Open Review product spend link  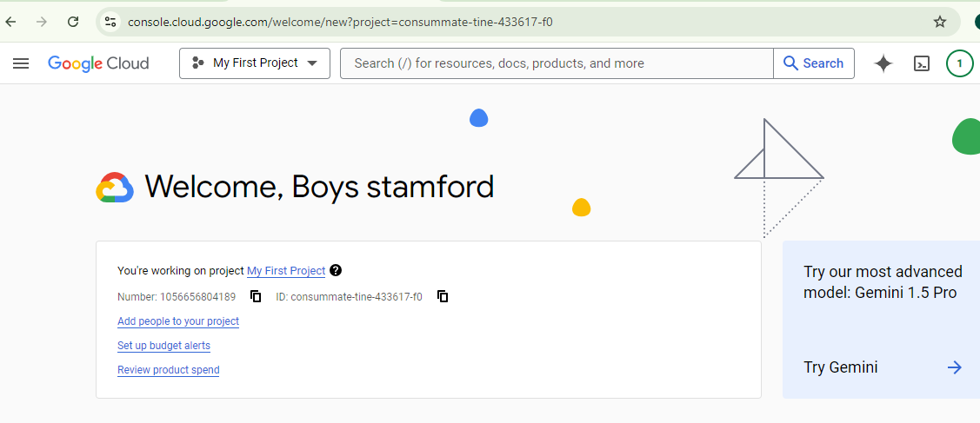coord(168,370)
